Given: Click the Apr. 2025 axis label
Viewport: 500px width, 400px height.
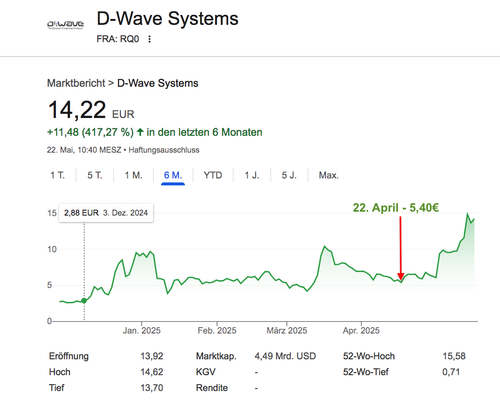Looking at the screenshot, I should [361, 331].
